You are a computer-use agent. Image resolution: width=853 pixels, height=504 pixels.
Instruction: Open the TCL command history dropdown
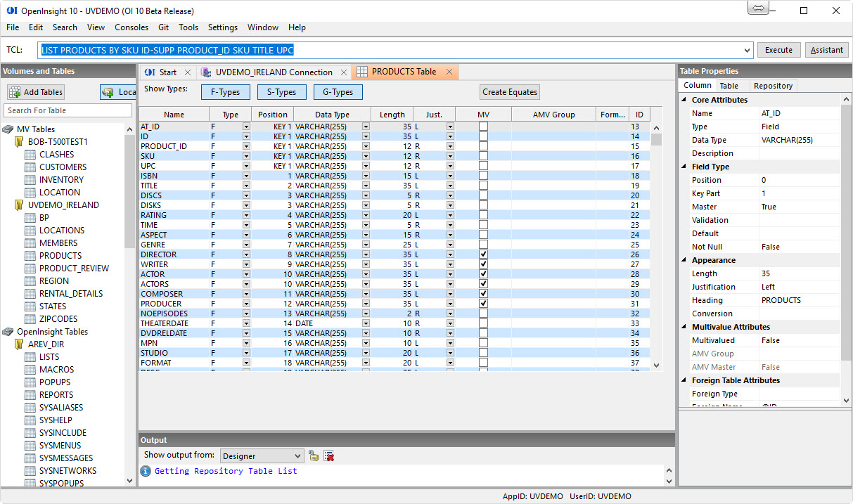748,50
